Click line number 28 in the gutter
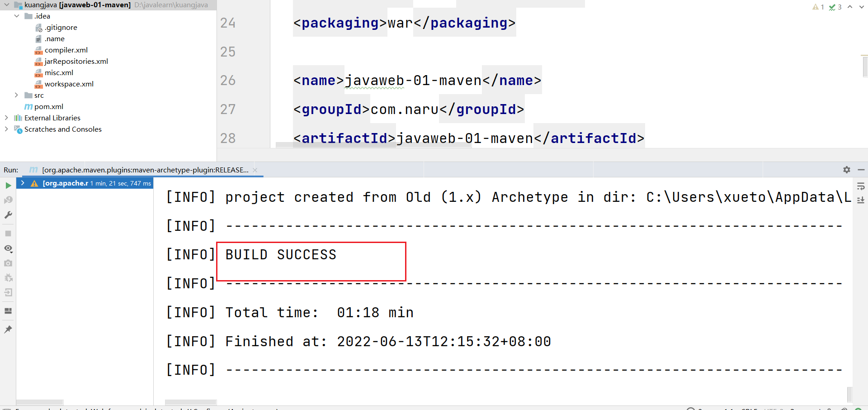This screenshot has width=868, height=410. (x=228, y=138)
